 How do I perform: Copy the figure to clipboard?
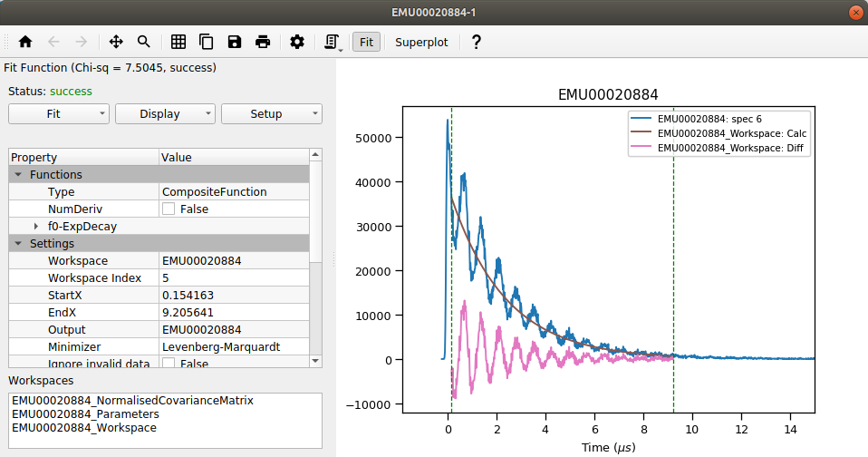[x=207, y=42]
